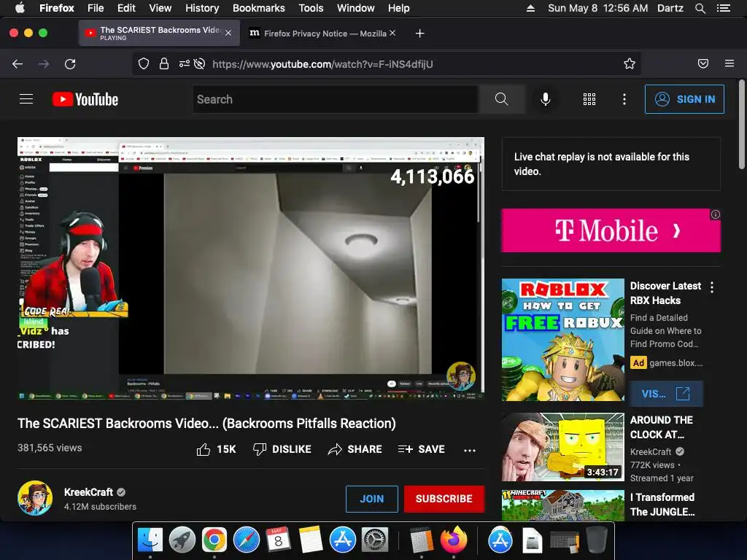Open Calendar from the dock
Viewport: 747px width, 560px height.
pos(278,540)
